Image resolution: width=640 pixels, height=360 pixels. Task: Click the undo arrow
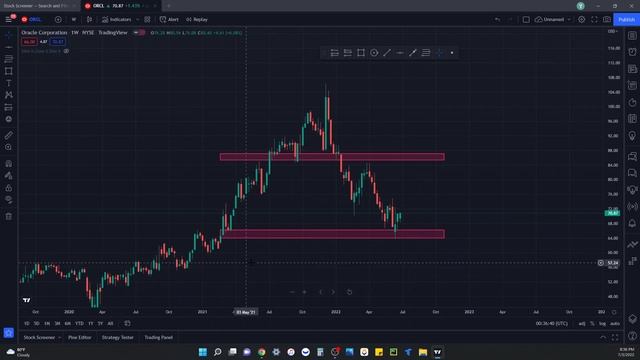coord(497,19)
